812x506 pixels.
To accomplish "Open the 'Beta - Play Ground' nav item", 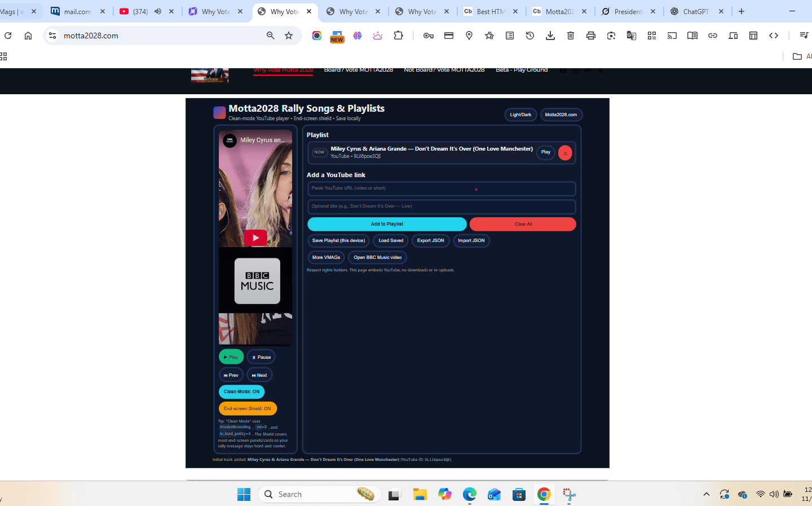I will [x=522, y=70].
